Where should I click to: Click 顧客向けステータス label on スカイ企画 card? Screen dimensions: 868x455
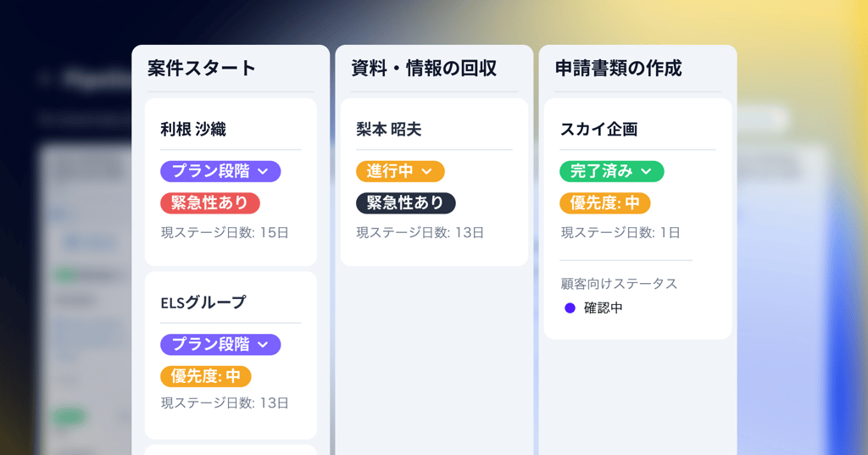pyautogui.click(x=619, y=284)
